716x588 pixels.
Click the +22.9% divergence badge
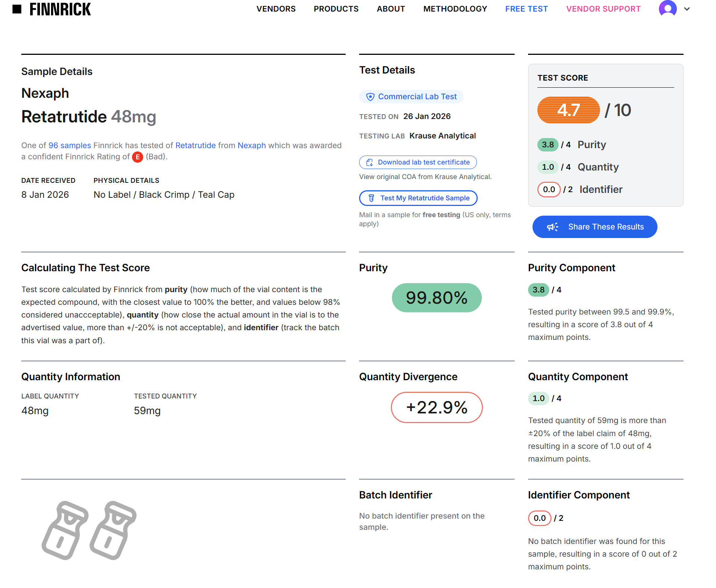click(437, 407)
